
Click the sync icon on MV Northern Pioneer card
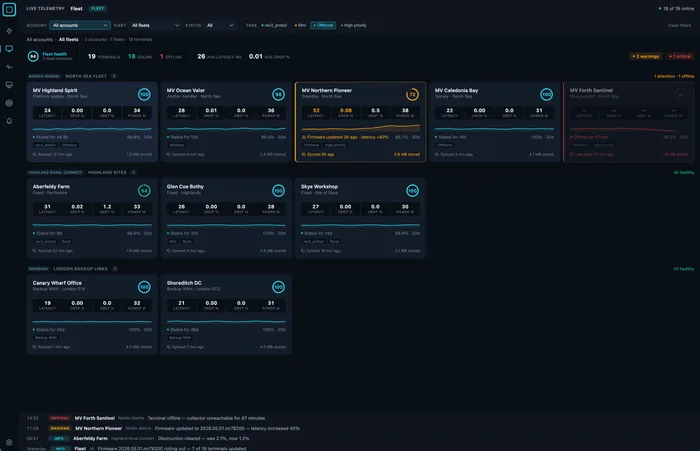[x=304, y=155]
